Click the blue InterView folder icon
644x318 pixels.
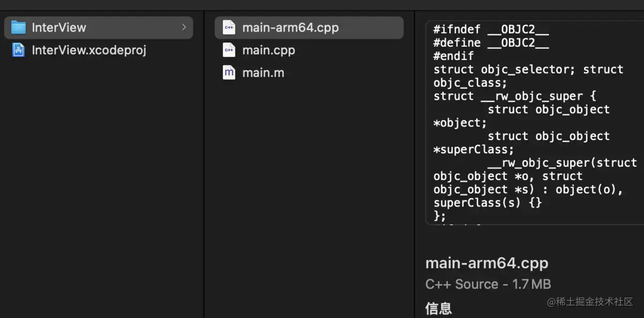coord(19,27)
